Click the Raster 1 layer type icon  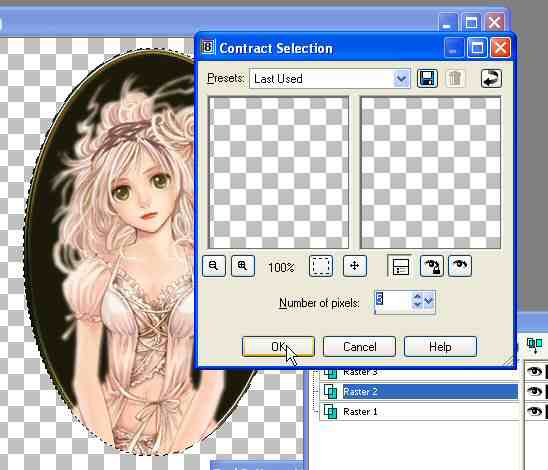pyautogui.click(x=330, y=411)
